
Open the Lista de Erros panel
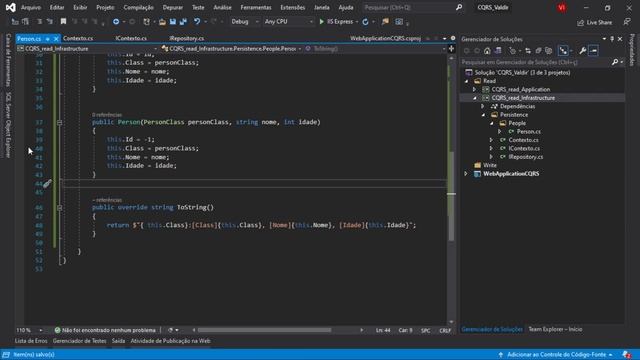31,341
